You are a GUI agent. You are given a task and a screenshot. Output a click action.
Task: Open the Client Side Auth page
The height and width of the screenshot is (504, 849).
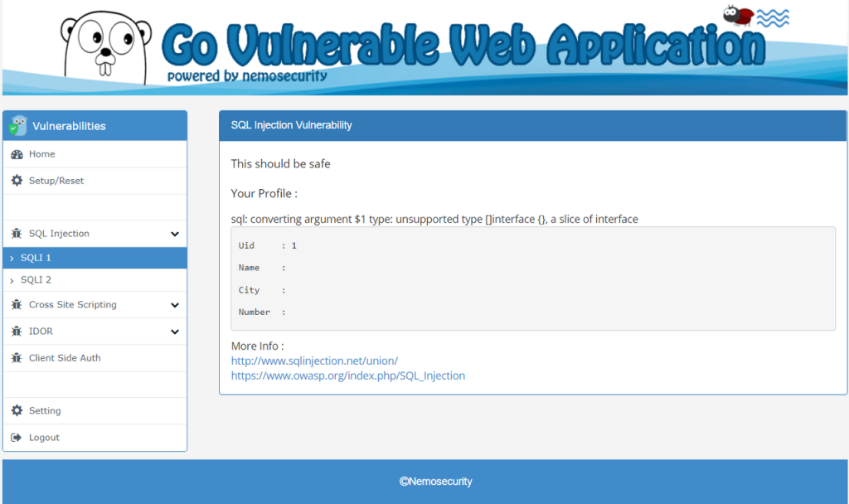pos(95,358)
